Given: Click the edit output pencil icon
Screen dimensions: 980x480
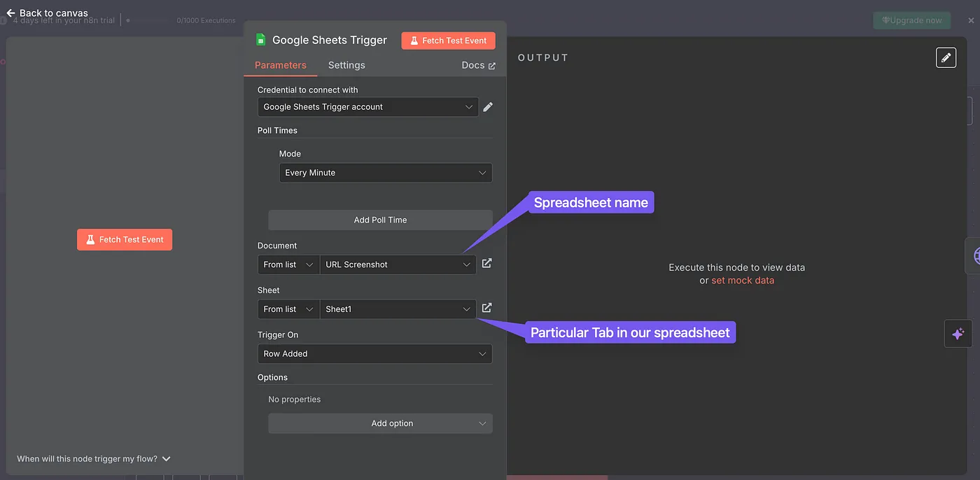Looking at the screenshot, I should pos(946,57).
